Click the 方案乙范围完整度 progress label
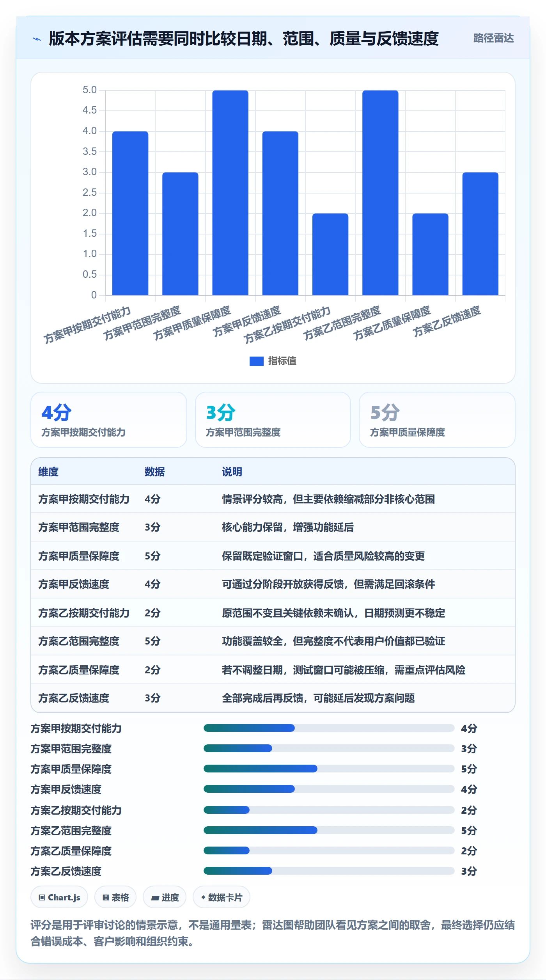 pos(71,831)
